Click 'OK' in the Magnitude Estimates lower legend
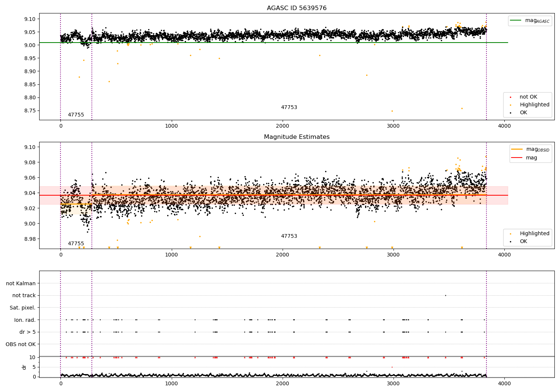The width and height of the screenshot is (560, 392). [523, 242]
